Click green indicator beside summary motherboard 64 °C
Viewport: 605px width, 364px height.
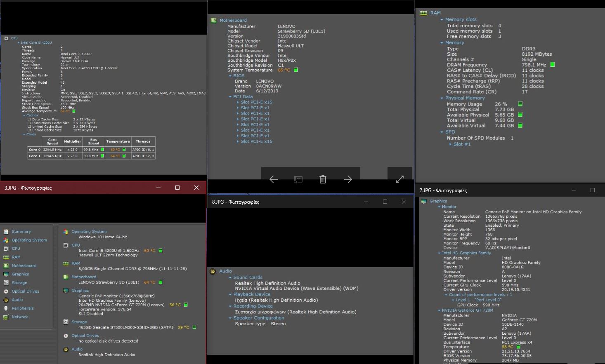pyautogui.click(x=161, y=282)
